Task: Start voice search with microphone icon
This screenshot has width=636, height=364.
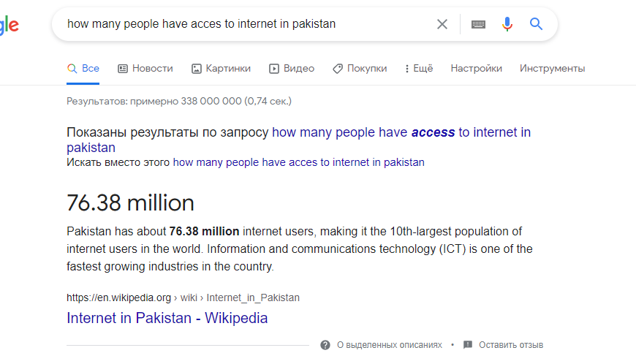Action: 507,24
